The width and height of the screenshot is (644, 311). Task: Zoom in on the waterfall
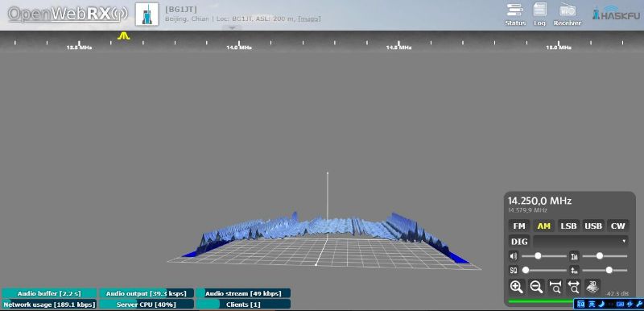pyautogui.click(x=517, y=286)
